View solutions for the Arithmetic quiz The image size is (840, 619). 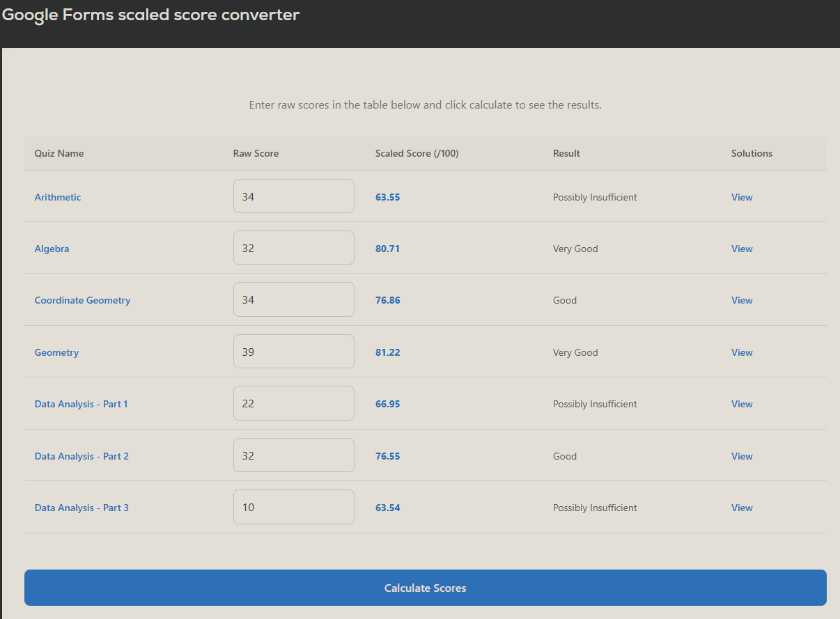coord(742,197)
